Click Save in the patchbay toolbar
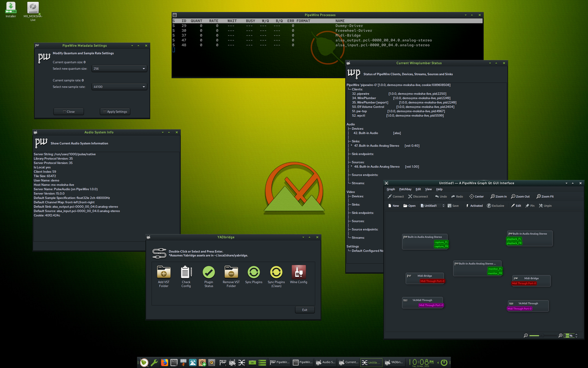The height and width of the screenshot is (368, 588). [453, 206]
